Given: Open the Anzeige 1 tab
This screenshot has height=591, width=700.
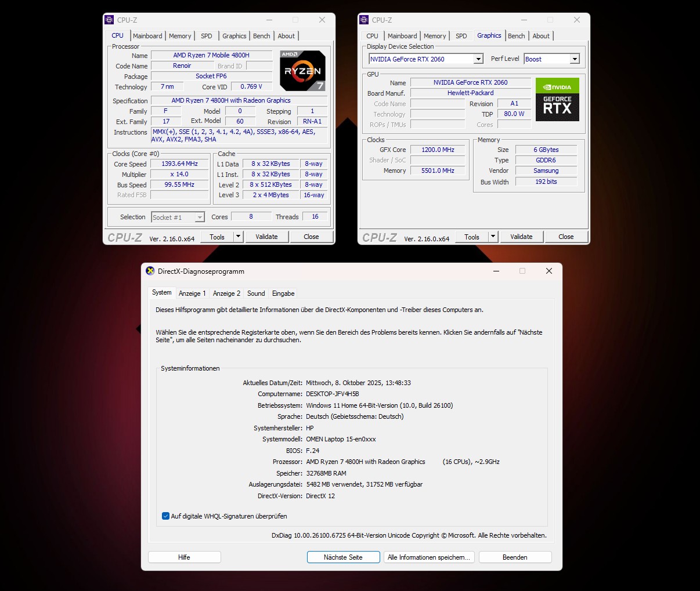Looking at the screenshot, I should coord(192,293).
